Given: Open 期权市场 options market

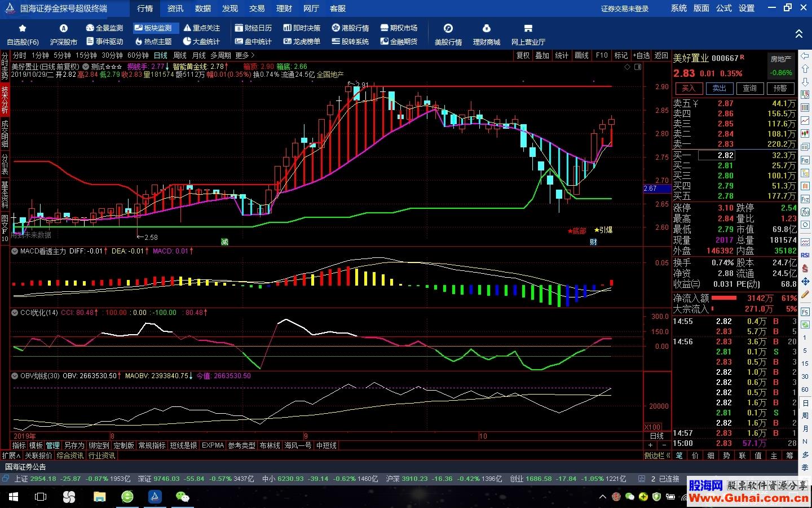Looking at the screenshot, I should (x=399, y=28).
